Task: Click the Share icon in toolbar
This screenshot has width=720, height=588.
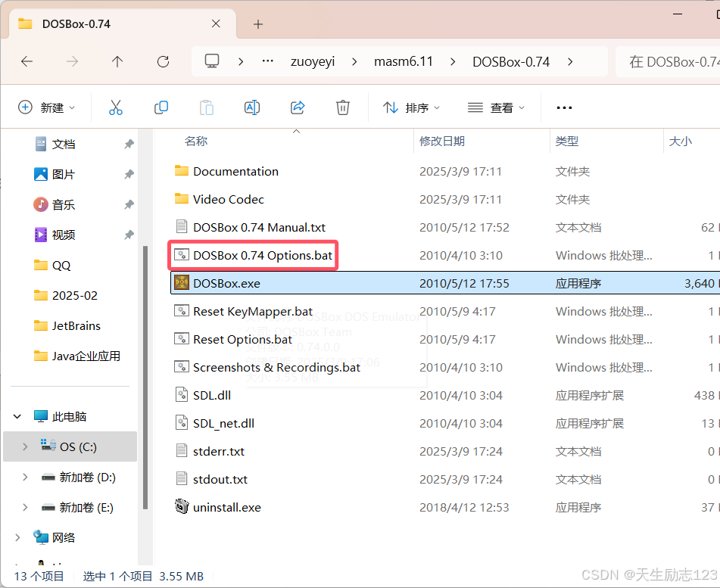Action: pyautogui.click(x=298, y=107)
